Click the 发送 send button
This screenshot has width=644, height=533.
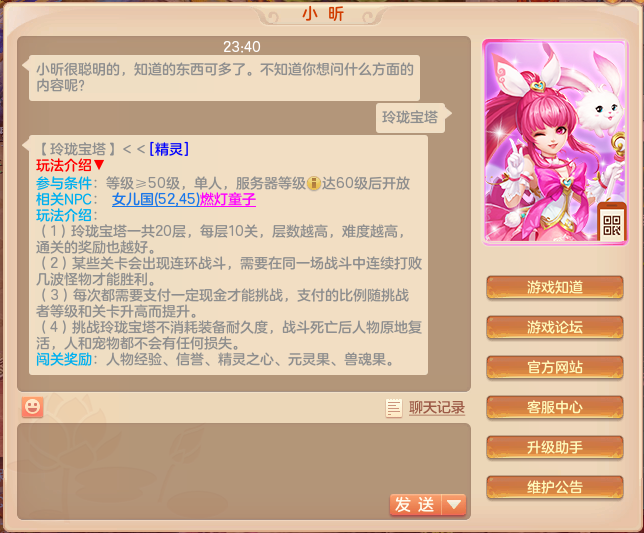point(415,504)
